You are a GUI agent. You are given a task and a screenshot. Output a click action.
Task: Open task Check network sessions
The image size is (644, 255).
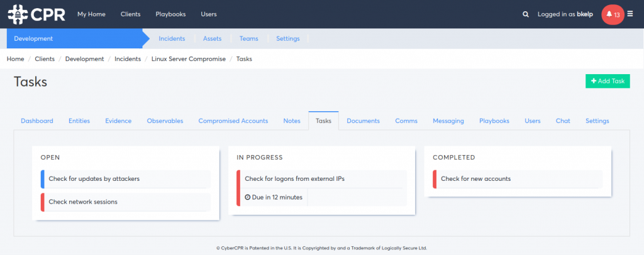(126, 202)
